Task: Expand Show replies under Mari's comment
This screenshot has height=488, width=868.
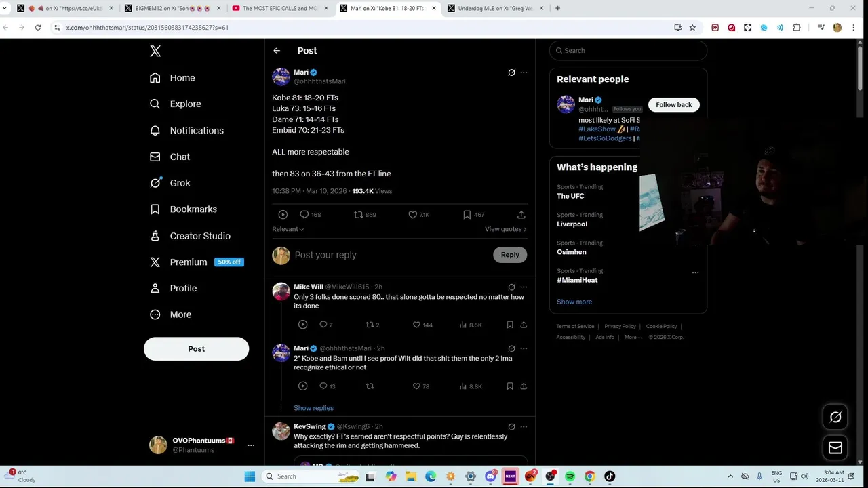Action: pyautogui.click(x=313, y=408)
